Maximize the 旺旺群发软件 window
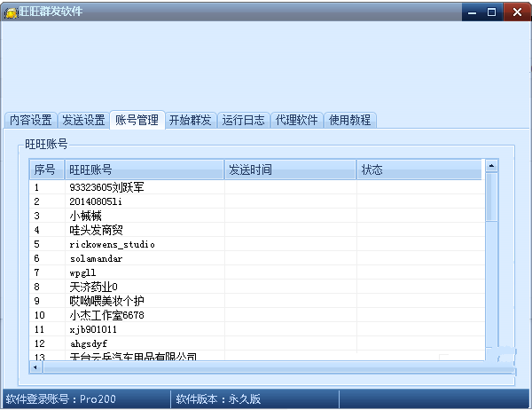532x410 pixels. coord(491,12)
